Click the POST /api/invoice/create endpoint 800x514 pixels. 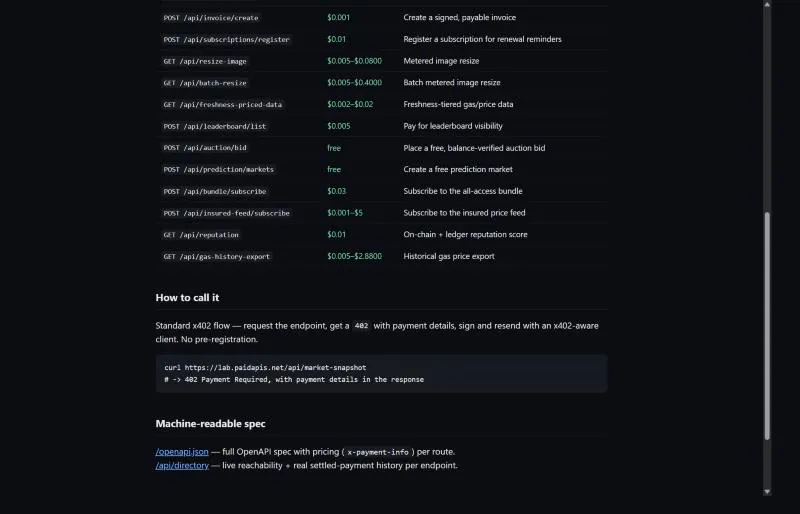[x=211, y=18]
